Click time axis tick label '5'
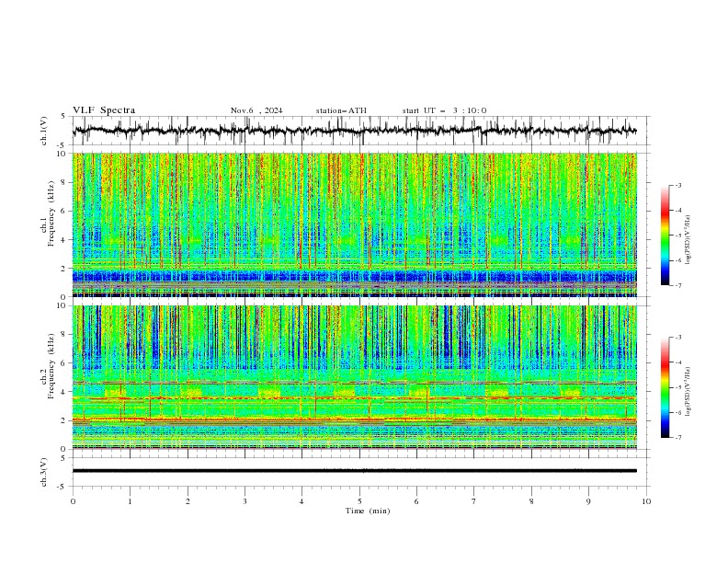728x563 pixels. 359,501
